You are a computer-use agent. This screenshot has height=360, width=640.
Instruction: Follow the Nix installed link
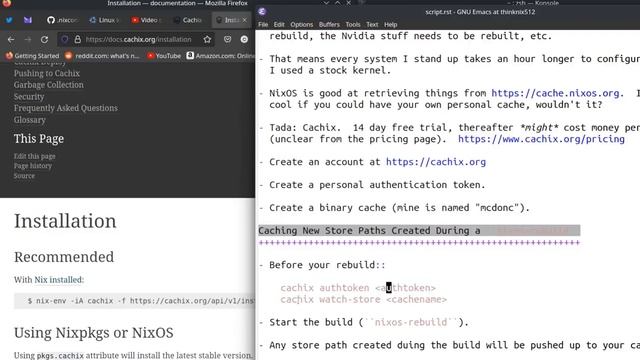pyautogui.click(x=58, y=280)
